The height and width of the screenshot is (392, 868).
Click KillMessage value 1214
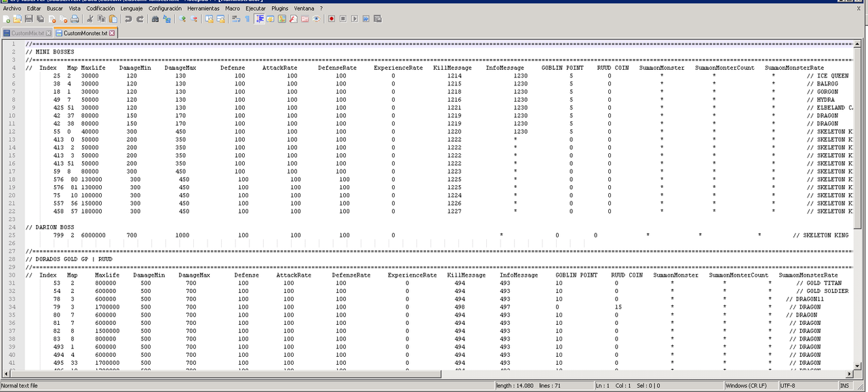coord(454,76)
